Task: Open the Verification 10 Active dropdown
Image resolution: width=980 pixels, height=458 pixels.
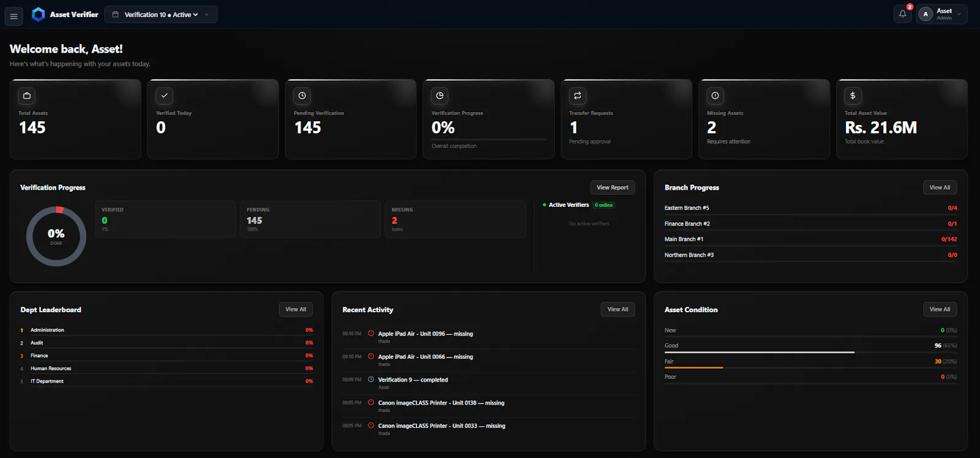Action: coord(161,14)
